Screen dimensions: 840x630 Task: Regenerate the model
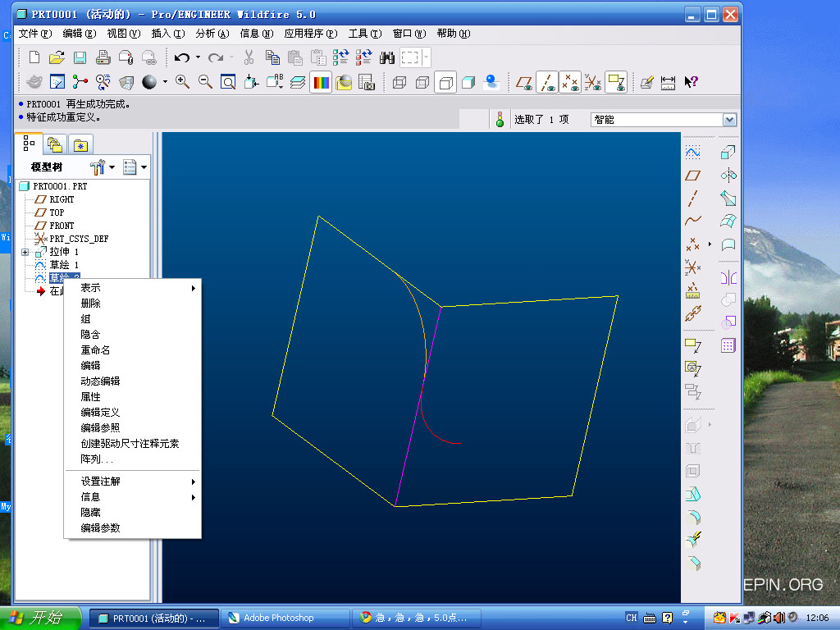[x=340, y=57]
